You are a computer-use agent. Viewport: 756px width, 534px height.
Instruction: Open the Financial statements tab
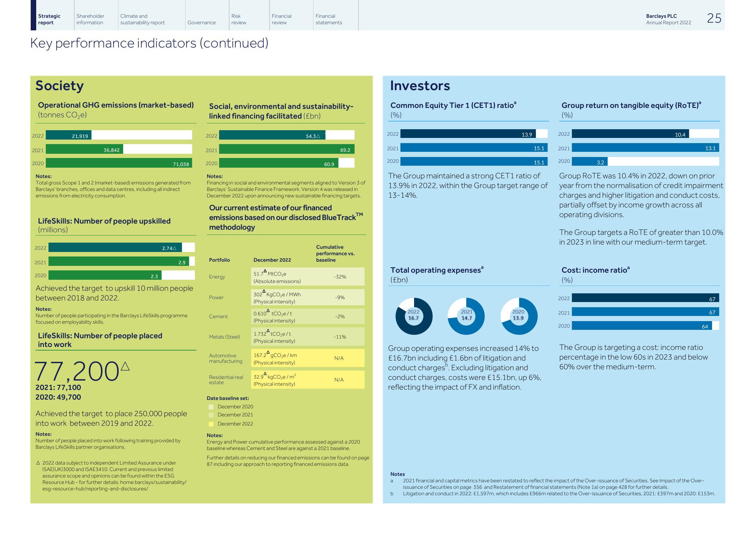[x=329, y=19]
